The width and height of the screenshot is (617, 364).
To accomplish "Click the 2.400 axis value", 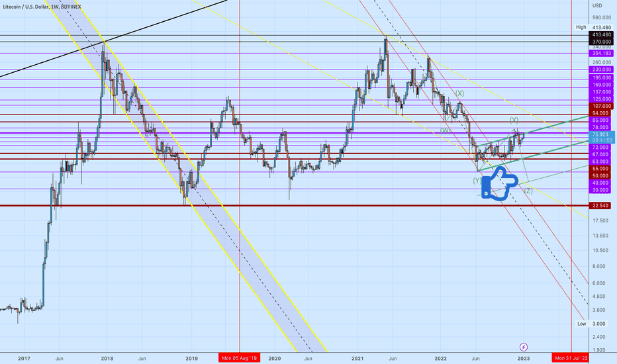I will pyautogui.click(x=599, y=337).
